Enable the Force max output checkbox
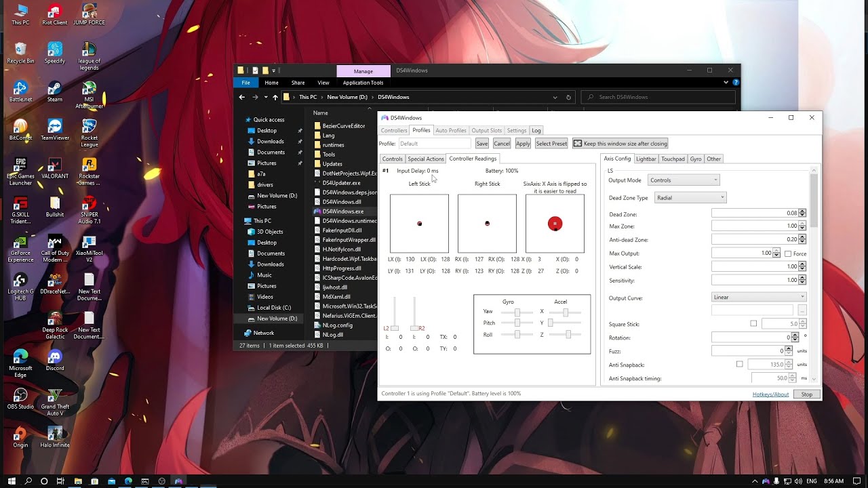This screenshot has width=868, height=488. coord(788,253)
